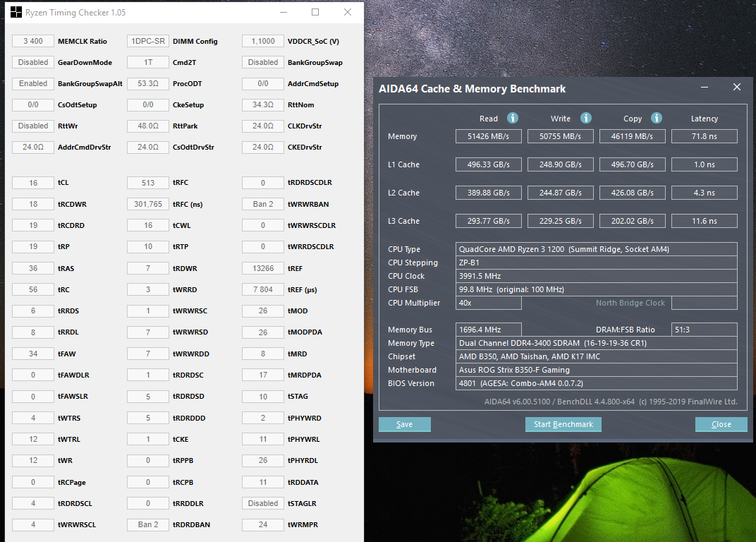Click the tRCDWR value 18

tap(33, 204)
